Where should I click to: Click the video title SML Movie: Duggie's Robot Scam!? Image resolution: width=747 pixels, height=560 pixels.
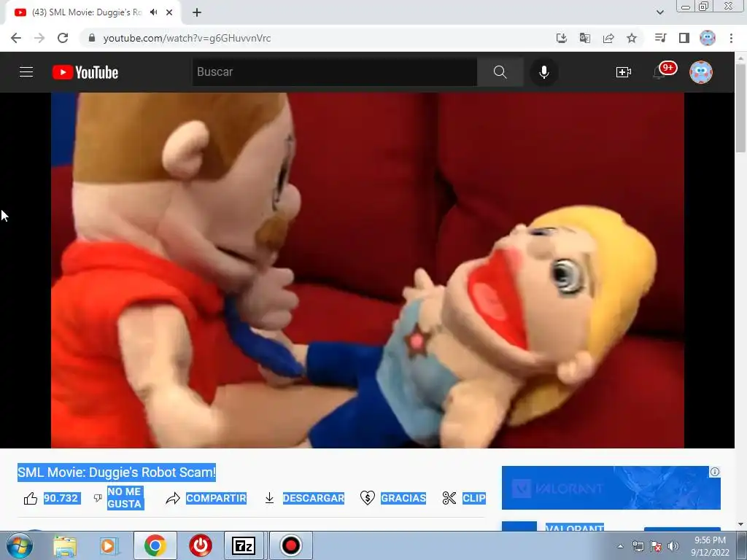[x=117, y=472]
